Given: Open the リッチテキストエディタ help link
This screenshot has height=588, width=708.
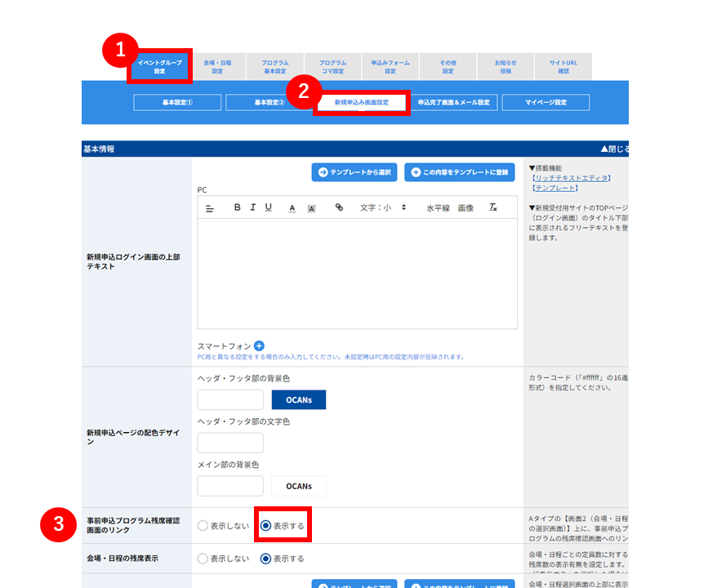Looking at the screenshot, I should click(x=571, y=178).
